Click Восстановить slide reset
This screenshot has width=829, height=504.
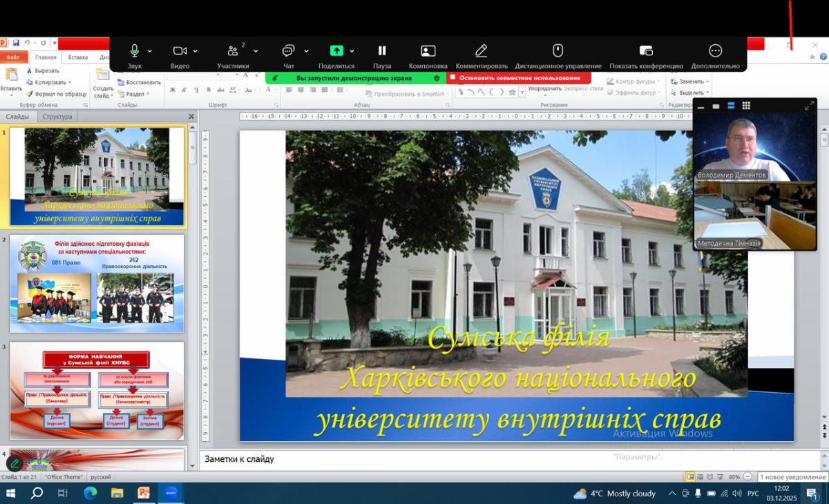coord(138,82)
